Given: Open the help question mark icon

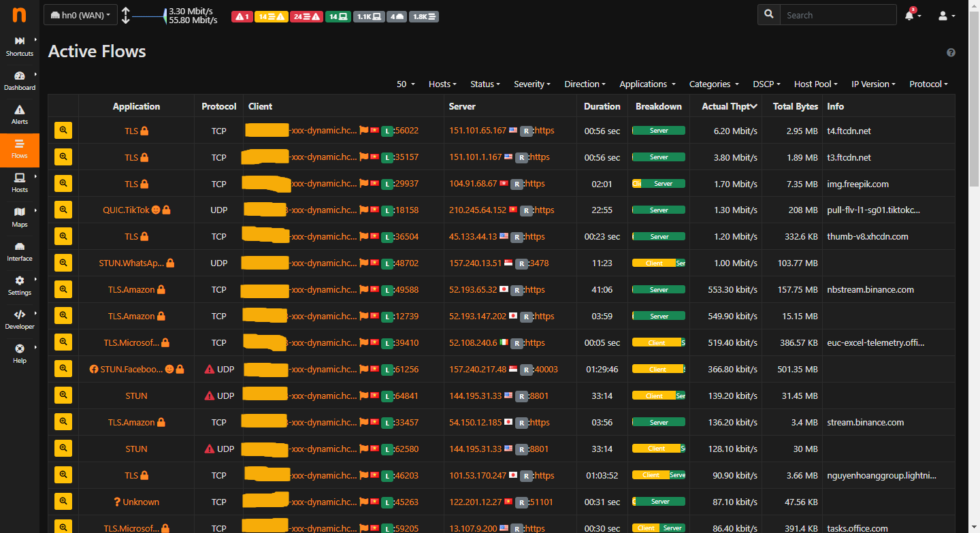Looking at the screenshot, I should pyautogui.click(x=951, y=52).
